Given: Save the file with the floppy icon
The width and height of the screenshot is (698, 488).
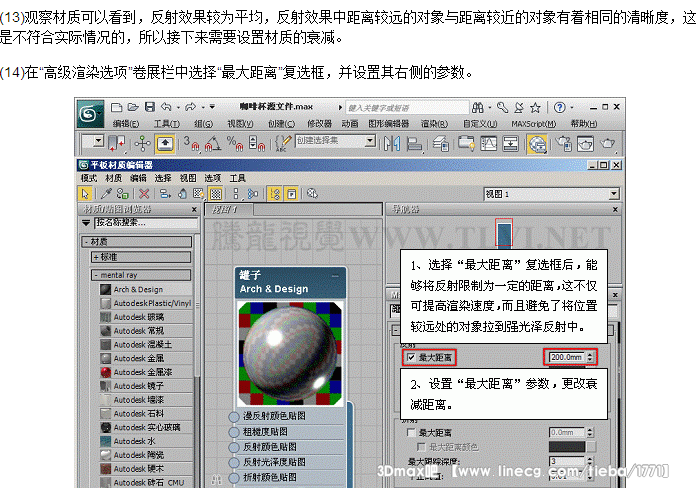Looking at the screenshot, I should tap(150, 107).
